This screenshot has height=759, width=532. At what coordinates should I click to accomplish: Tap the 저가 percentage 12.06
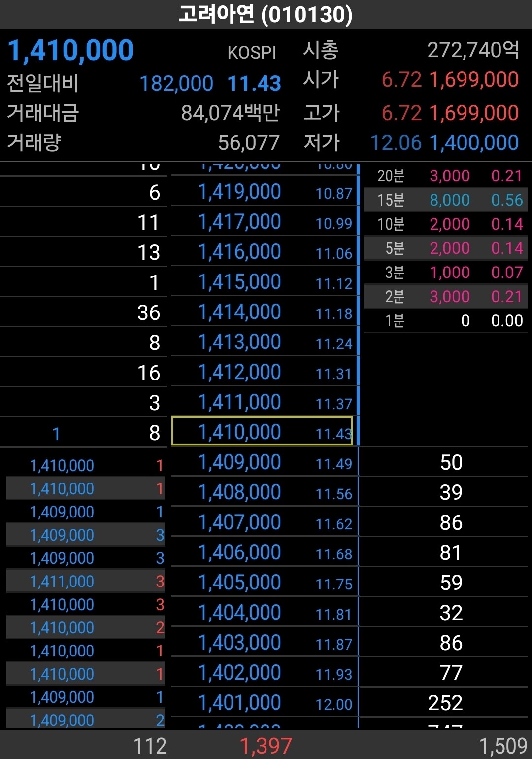pos(396,143)
